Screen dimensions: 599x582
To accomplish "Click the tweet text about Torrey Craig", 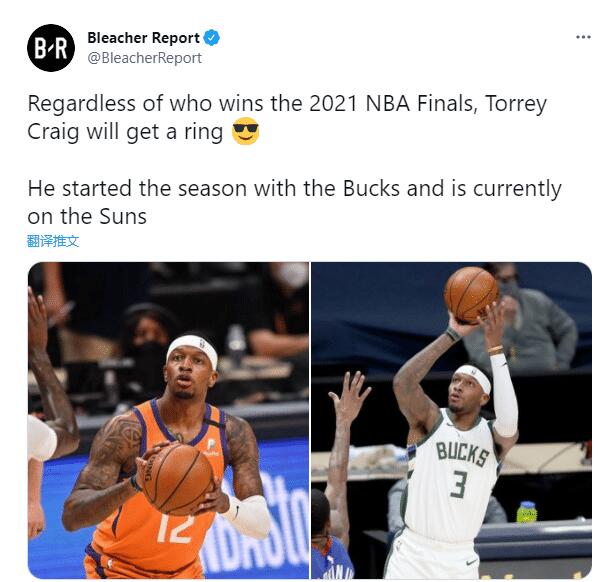I will pos(287,117).
